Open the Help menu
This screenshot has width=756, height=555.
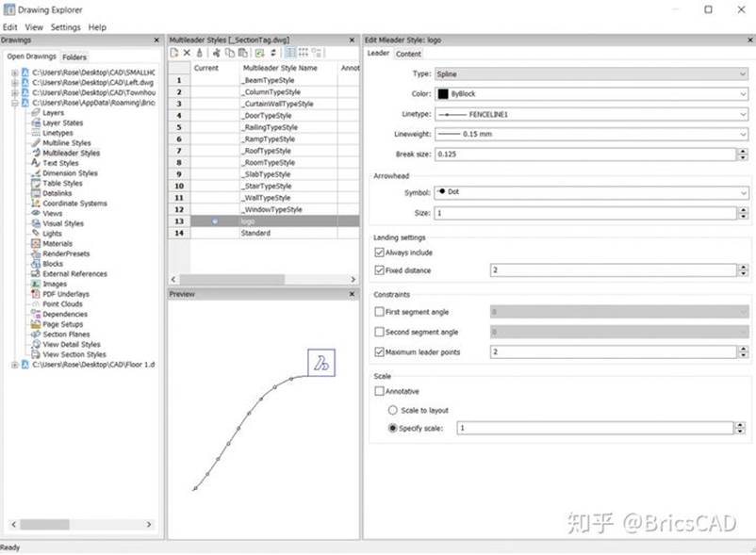[x=97, y=27]
